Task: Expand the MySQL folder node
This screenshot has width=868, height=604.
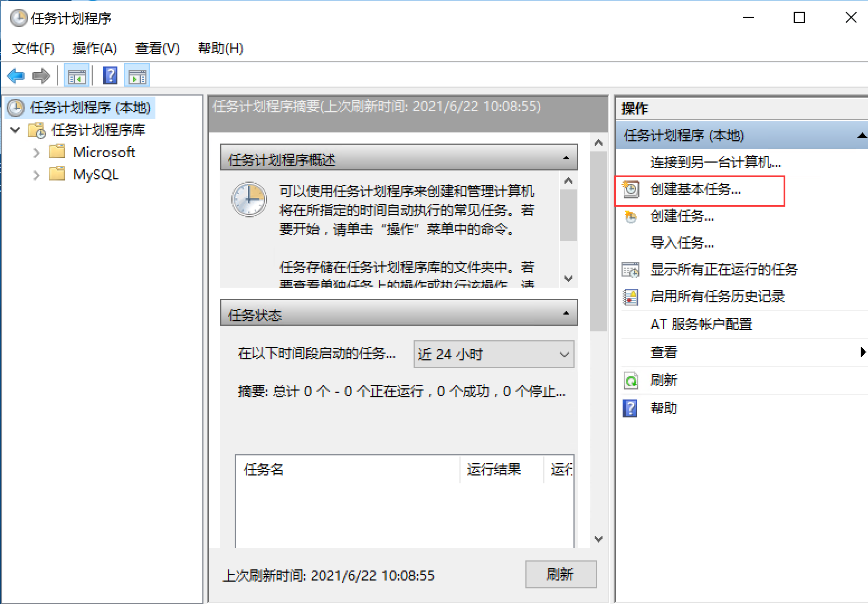Action: [37, 175]
